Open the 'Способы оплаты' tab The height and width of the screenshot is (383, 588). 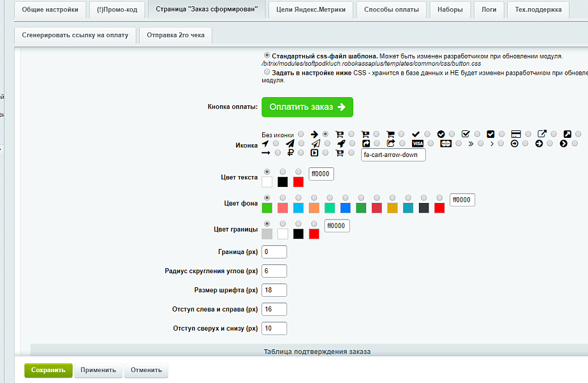[391, 10]
